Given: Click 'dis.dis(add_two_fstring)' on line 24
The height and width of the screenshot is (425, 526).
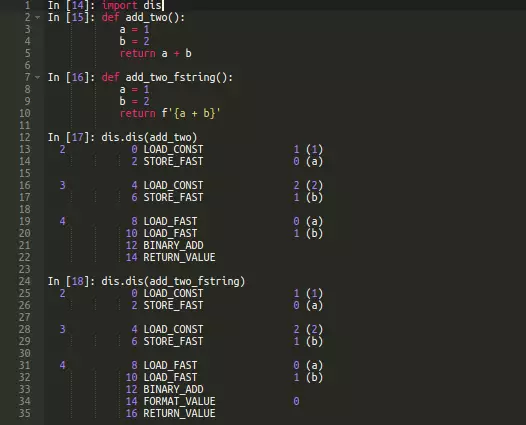Looking at the screenshot, I should pyautogui.click(x=173, y=281).
